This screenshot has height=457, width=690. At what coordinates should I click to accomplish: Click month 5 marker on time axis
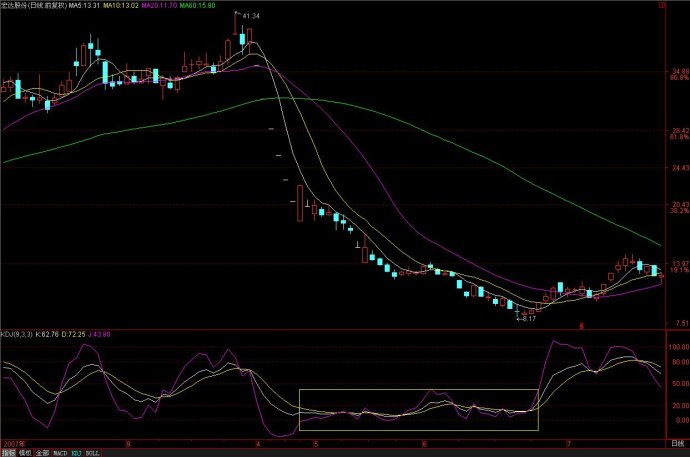(x=315, y=441)
